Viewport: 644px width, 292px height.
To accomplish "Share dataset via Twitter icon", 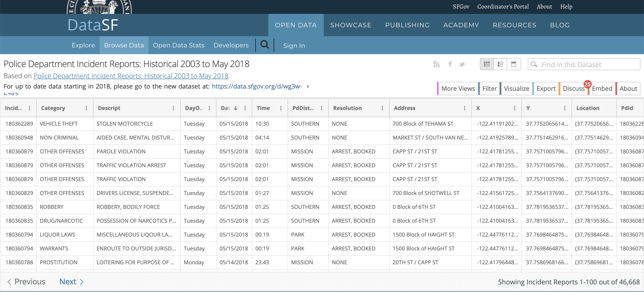I will point(462,64).
